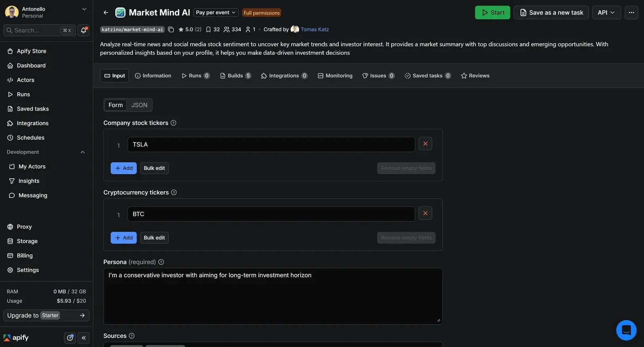Viewport: 644px width, 347px height.
Task: Open the help icon near apify logo
Action: click(70, 338)
